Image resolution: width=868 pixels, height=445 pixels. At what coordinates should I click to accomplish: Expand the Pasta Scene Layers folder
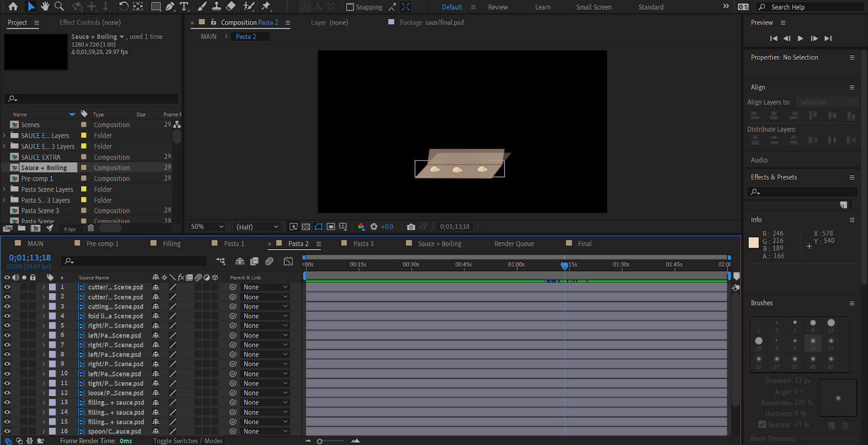click(4, 189)
